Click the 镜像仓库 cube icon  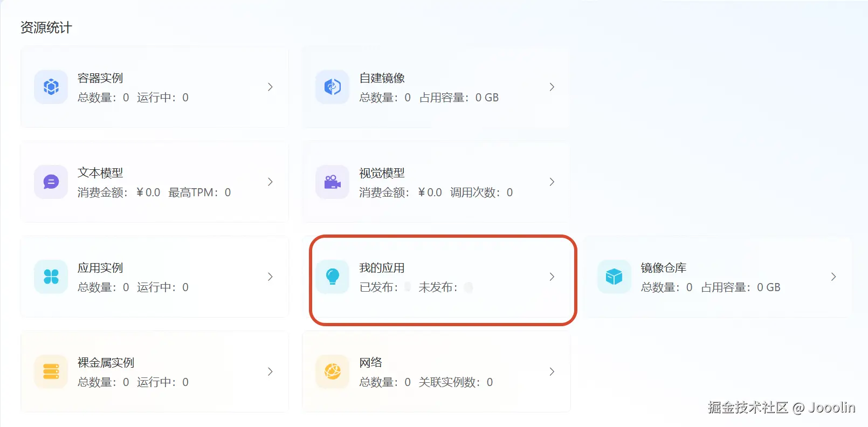point(614,277)
